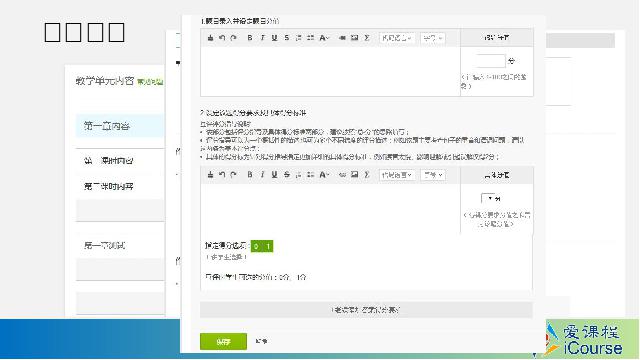
Task: Click the green save button
Action: 223,342
